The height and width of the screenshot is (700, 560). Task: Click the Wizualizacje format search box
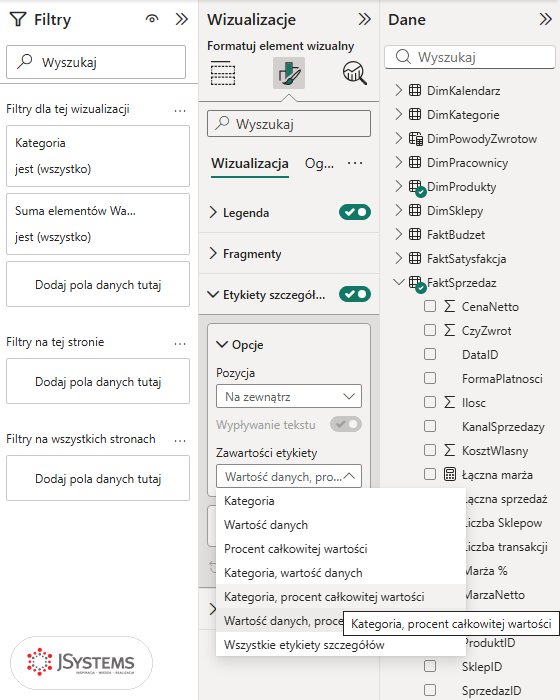coord(289,124)
